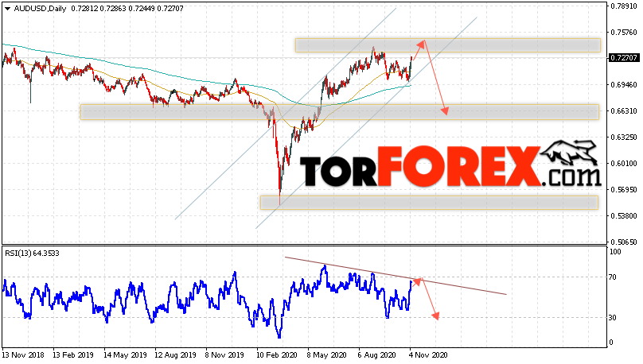Click the 0.69460 price axis label
Viewport: 643px width, 364px height.
pyautogui.click(x=624, y=85)
